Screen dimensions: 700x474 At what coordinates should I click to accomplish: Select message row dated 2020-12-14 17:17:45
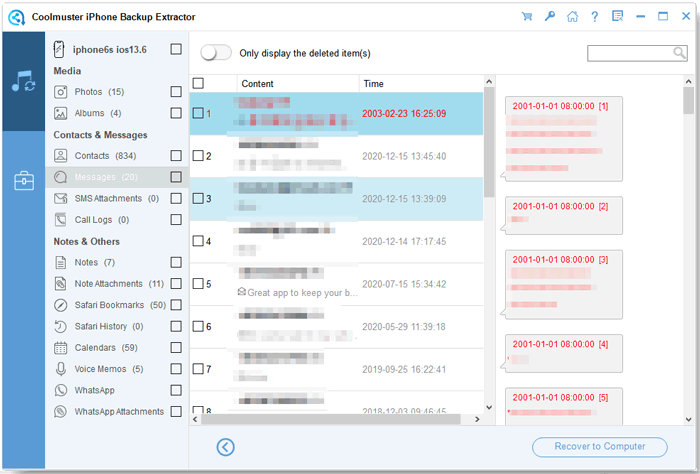click(337, 241)
